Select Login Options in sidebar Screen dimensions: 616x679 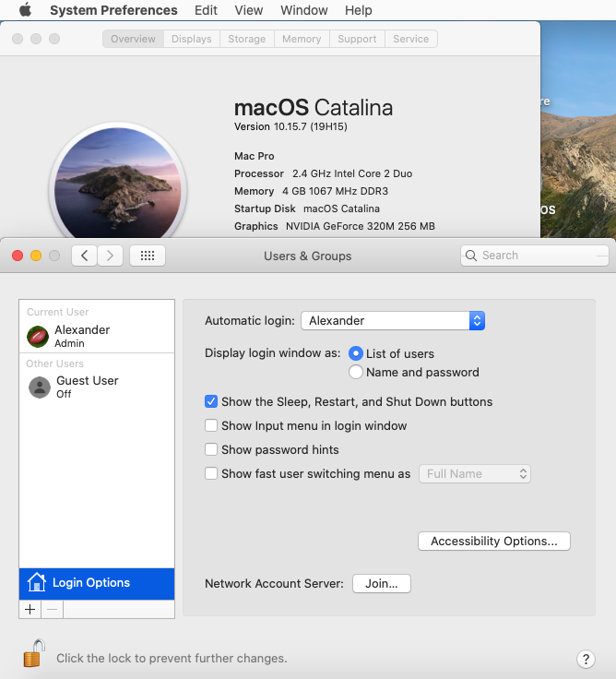click(97, 583)
